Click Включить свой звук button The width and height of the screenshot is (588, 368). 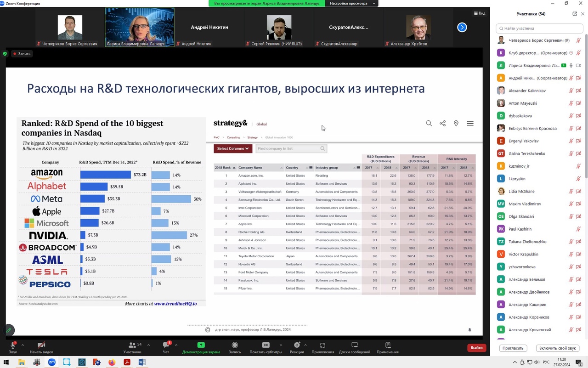[x=557, y=348]
